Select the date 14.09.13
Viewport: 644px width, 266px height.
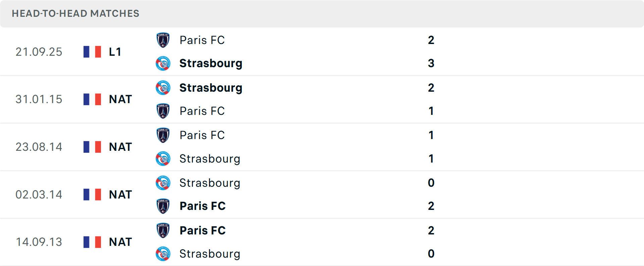pos(39,241)
